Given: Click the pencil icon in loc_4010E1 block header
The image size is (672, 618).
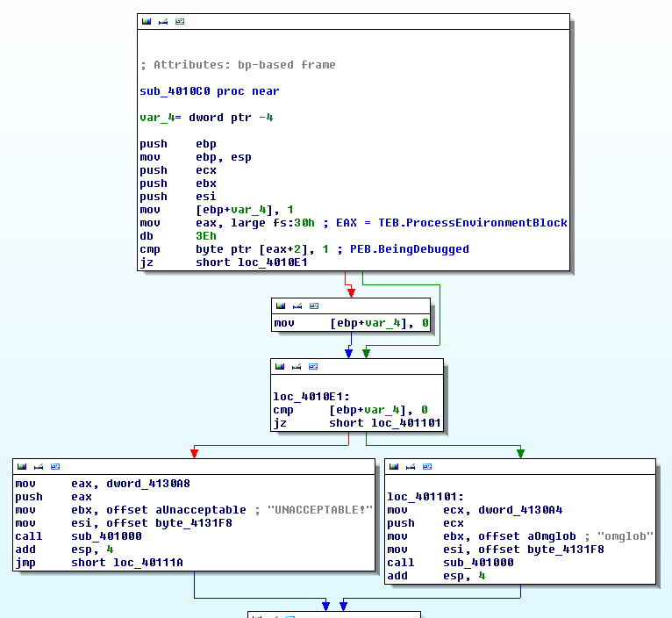Looking at the screenshot, I should click(297, 366).
